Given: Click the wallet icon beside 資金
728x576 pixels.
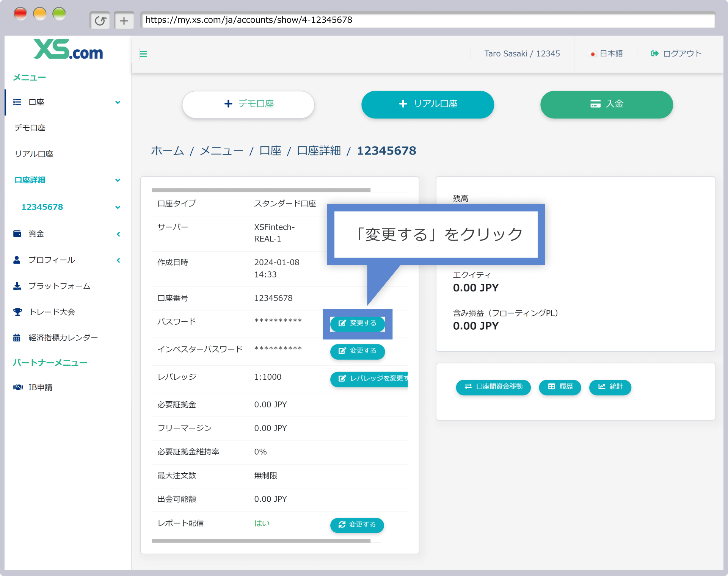Looking at the screenshot, I should coord(17,233).
